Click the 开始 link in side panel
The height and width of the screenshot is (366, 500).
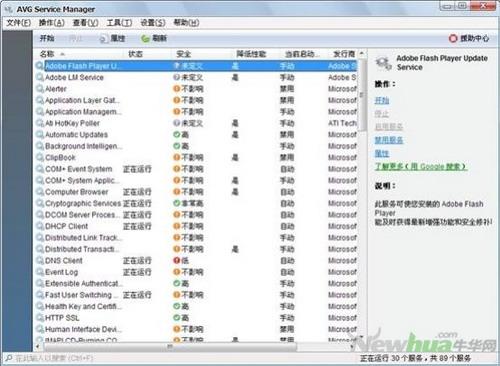(382, 100)
